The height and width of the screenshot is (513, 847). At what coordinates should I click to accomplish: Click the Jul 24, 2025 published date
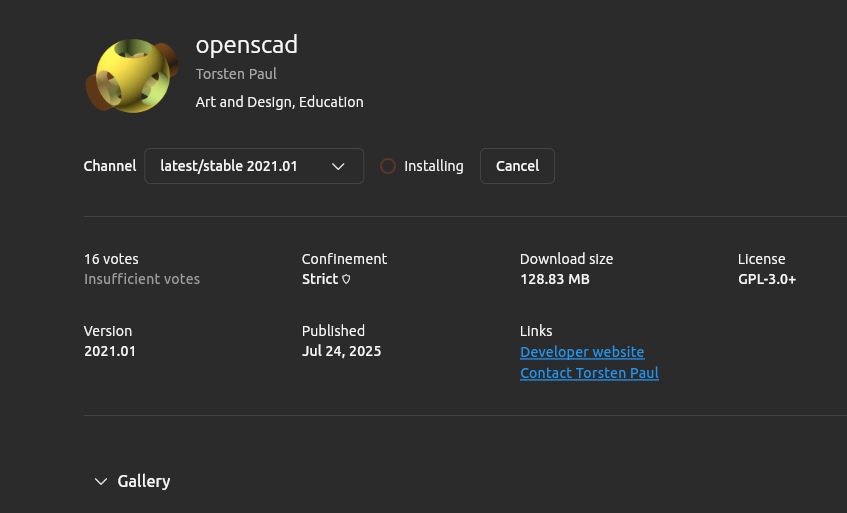pos(341,351)
